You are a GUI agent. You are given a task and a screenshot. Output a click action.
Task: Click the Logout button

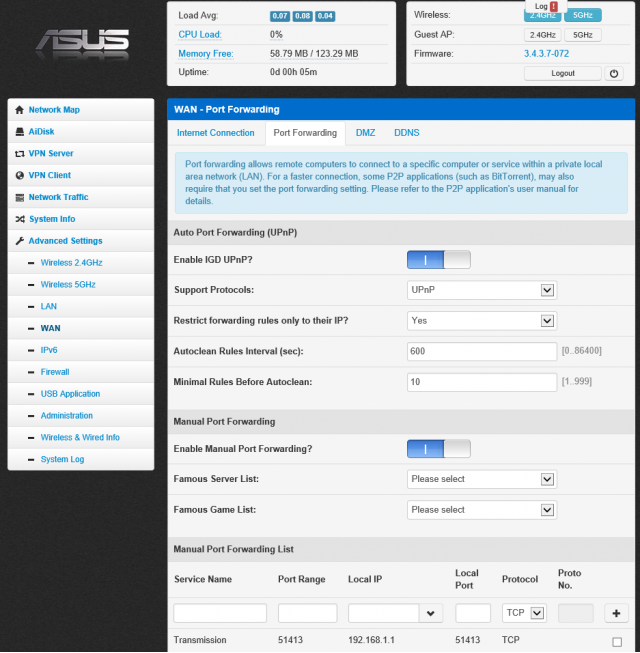[563, 74]
